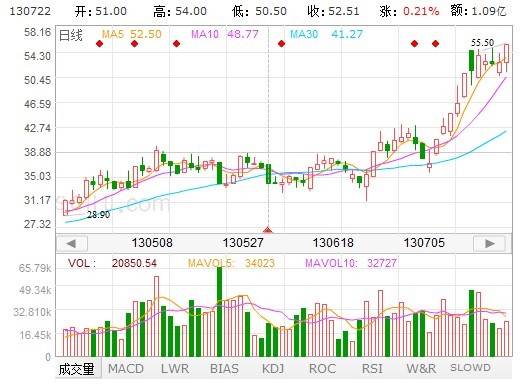Open the KDJ indicator tab
This screenshot has width=525, height=386.
pyautogui.click(x=273, y=369)
